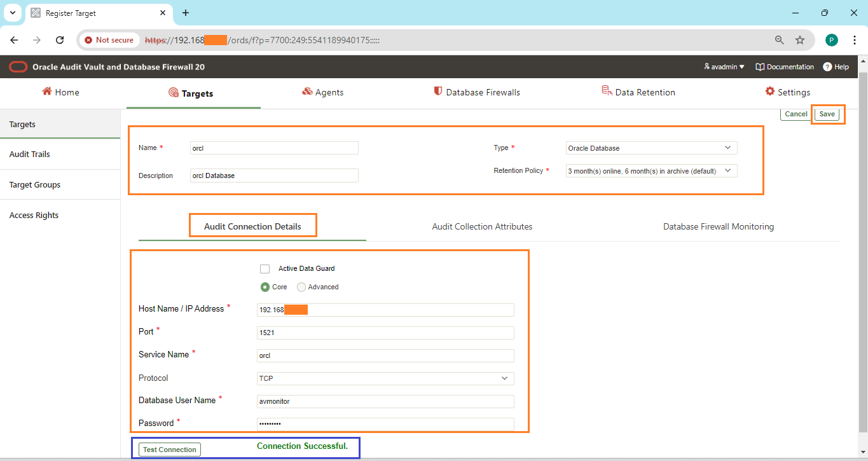Image resolution: width=868 pixels, height=461 pixels.
Task: Enable the Active Data Guard checkbox
Action: click(265, 269)
